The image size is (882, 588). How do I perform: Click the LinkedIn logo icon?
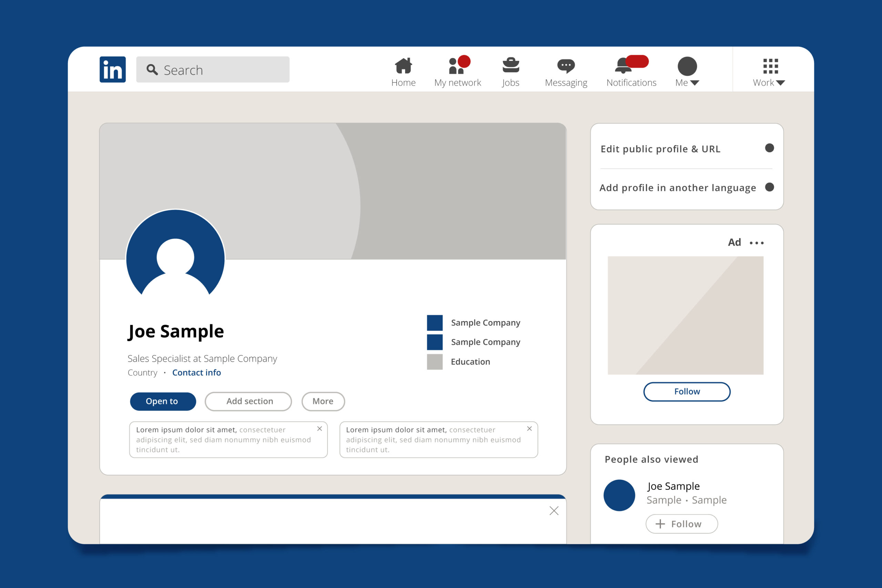pyautogui.click(x=112, y=70)
